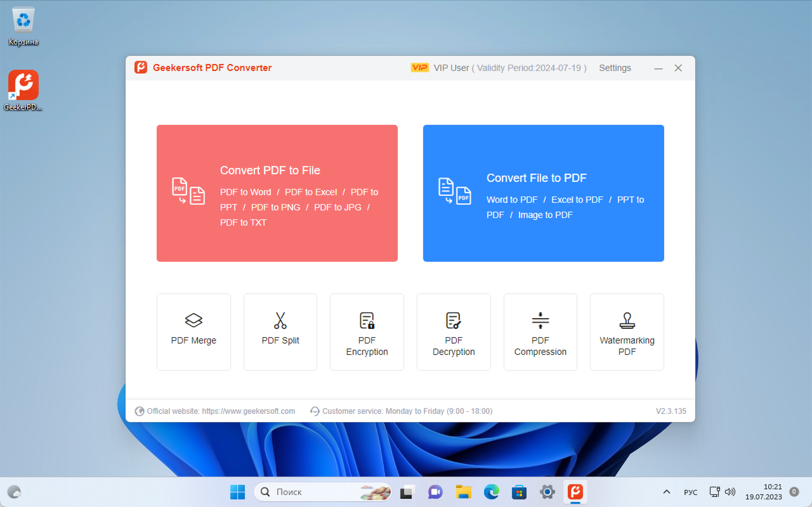Screen dimensions: 812x507
Task: Open the notification center badge
Action: (794, 492)
